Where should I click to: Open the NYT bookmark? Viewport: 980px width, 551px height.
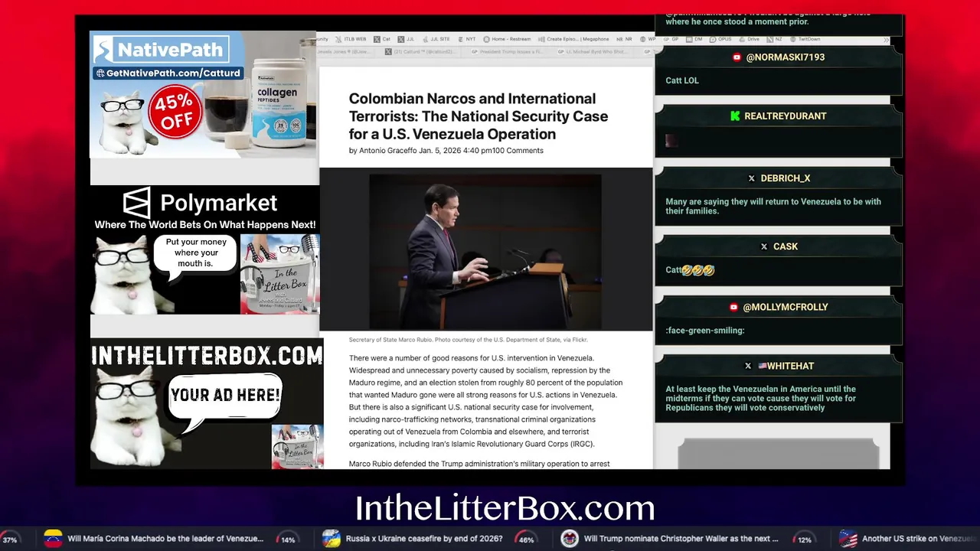click(x=466, y=39)
